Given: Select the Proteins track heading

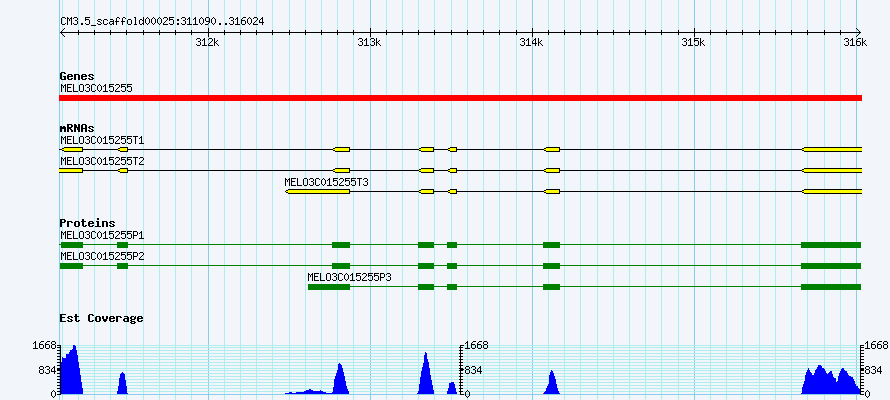Looking at the screenshot, I should (x=87, y=224).
